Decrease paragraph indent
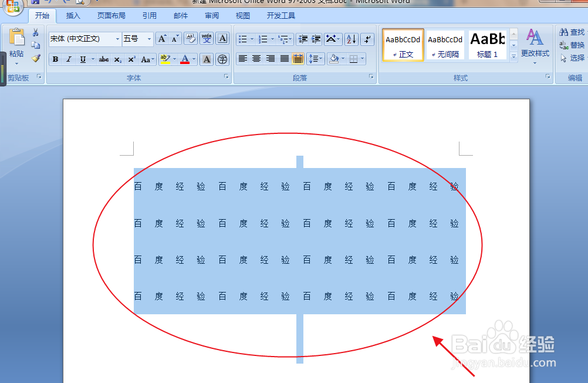This screenshot has height=383, width=588. [x=303, y=39]
